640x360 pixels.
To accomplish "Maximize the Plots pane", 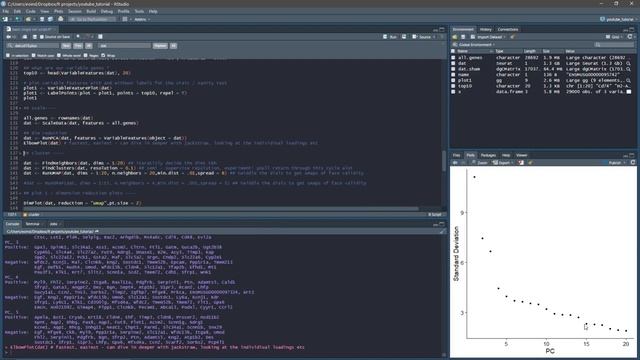I will (x=632, y=155).
